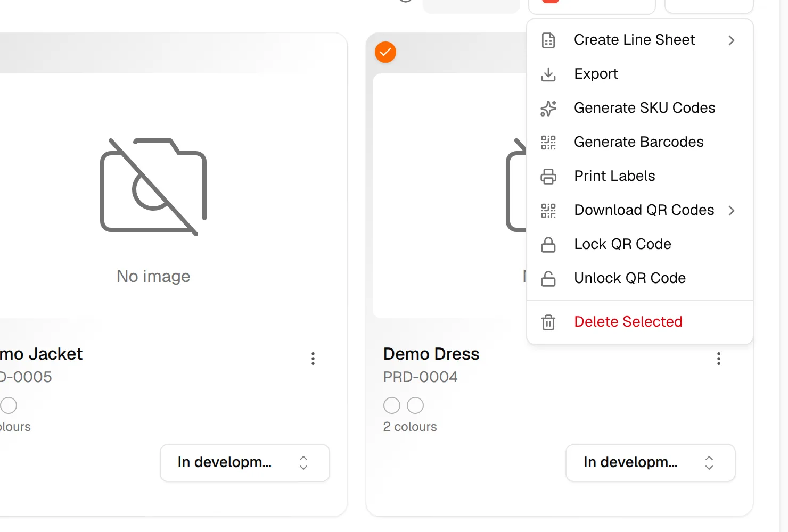Select the first colour swatch on Demo Dress
This screenshot has height=532, width=788.
(392, 405)
